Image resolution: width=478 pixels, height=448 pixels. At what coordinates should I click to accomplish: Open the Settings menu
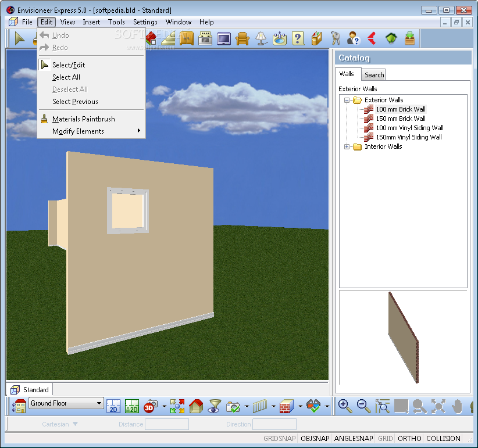pyautogui.click(x=145, y=22)
